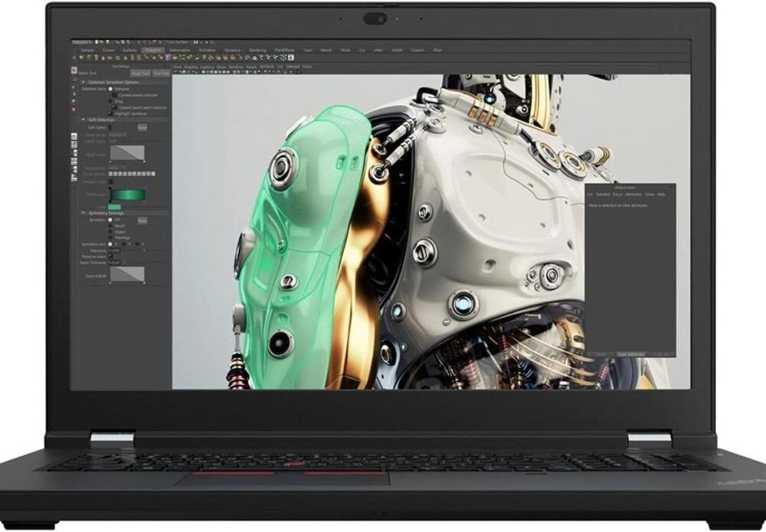Image resolution: width=766 pixels, height=532 pixels.
Task: Click the Seam Tolerance value field
Action: point(114,263)
